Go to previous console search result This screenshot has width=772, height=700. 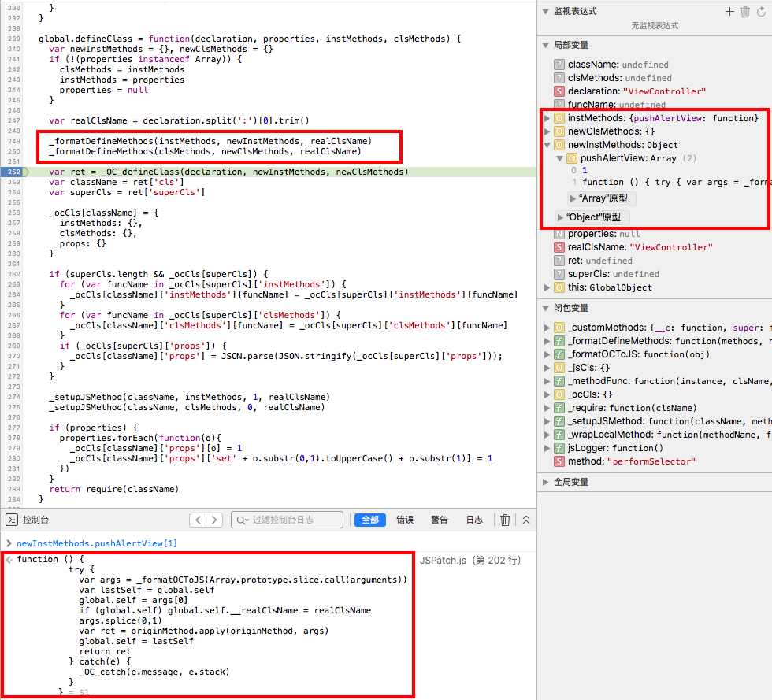click(x=198, y=520)
